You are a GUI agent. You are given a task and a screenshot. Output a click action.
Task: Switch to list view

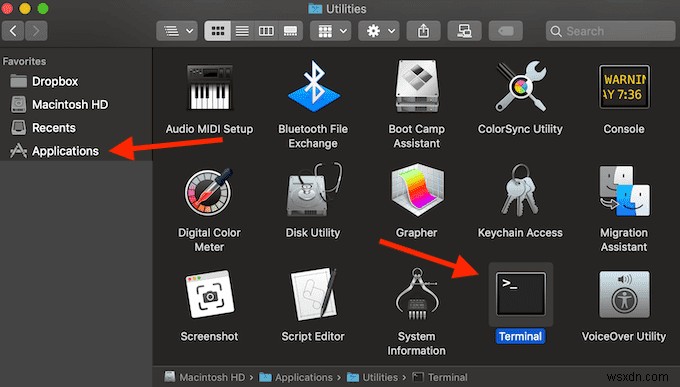click(242, 31)
